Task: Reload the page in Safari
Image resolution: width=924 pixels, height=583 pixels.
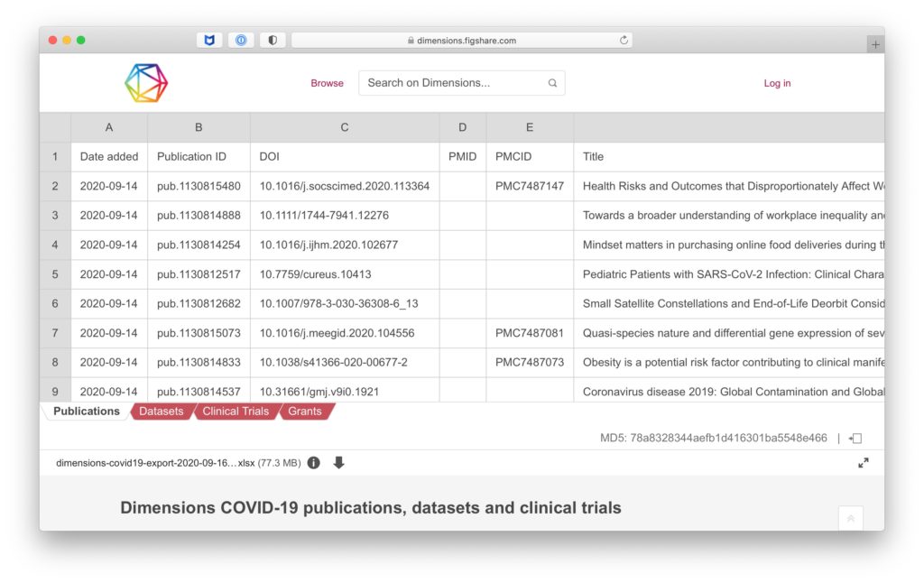Action: coord(624,41)
